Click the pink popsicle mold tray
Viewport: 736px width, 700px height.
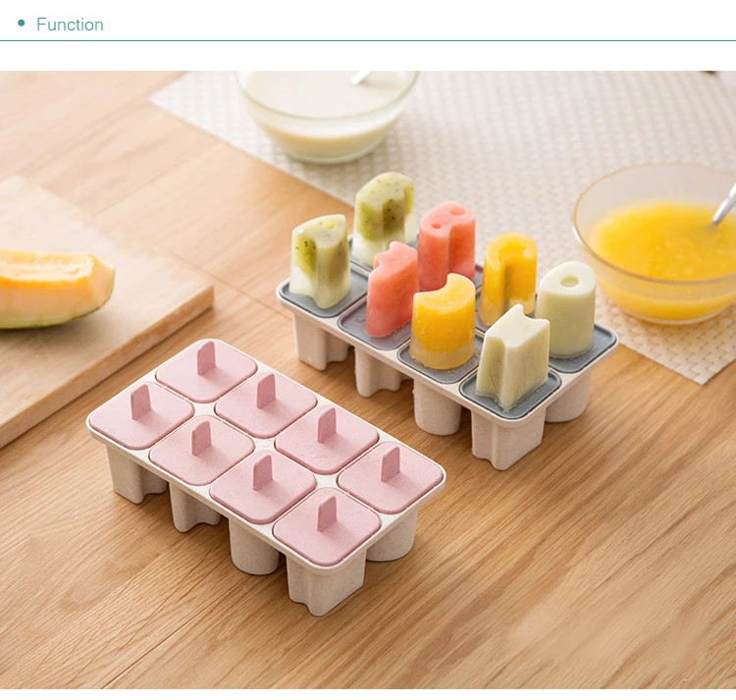click(266, 474)
